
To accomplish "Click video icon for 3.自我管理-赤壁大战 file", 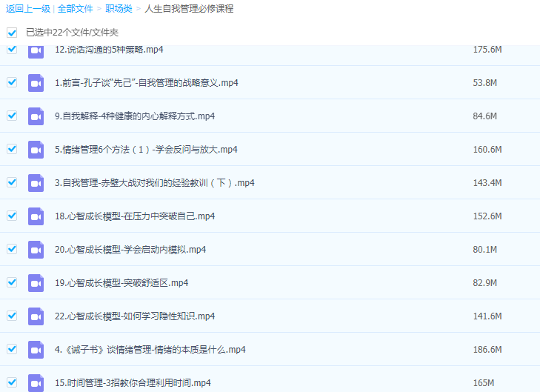I will pos(36,183).
